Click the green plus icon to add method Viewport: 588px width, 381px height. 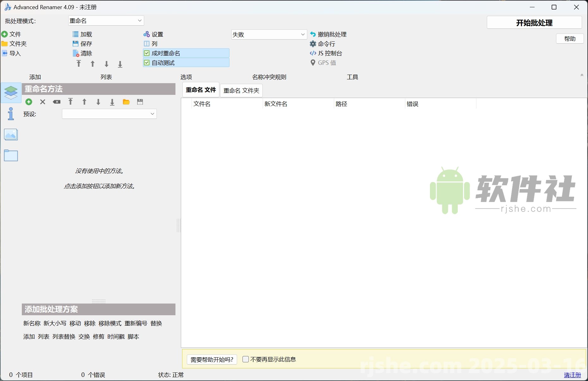point(29,102)
